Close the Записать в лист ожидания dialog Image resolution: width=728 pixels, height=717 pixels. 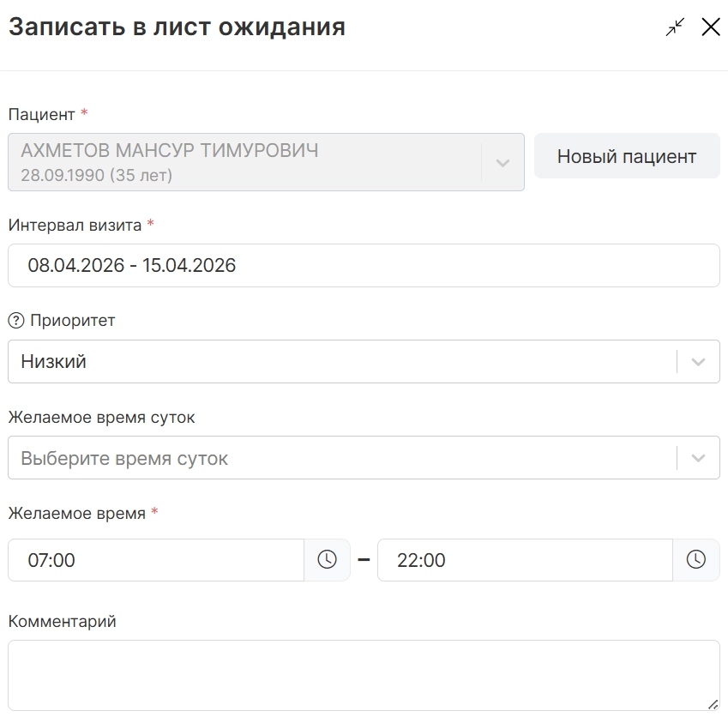710,27
